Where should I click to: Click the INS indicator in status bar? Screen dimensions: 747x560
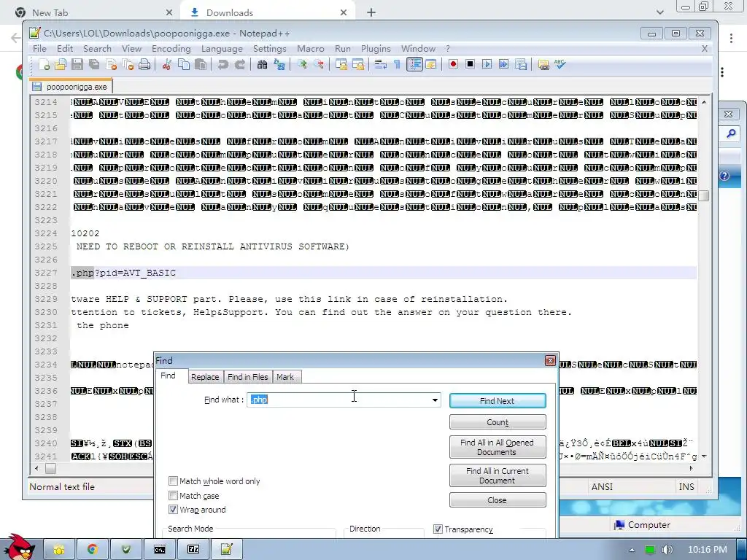point(686,486)
